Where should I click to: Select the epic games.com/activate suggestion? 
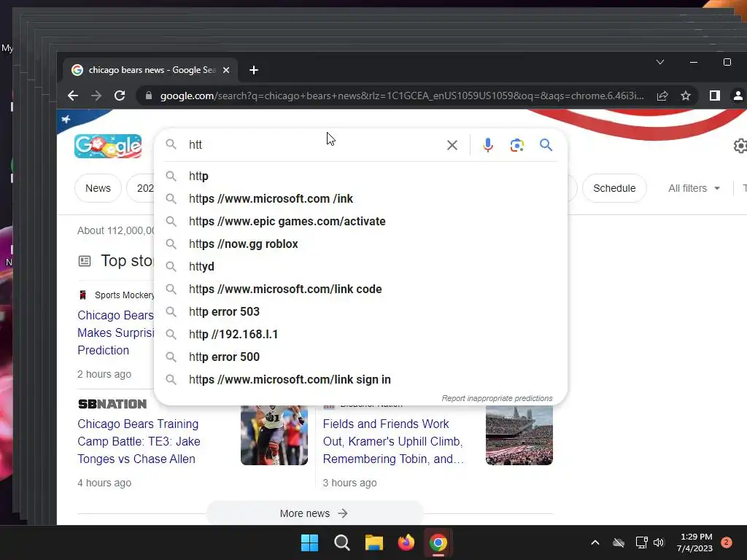point(360,222)
